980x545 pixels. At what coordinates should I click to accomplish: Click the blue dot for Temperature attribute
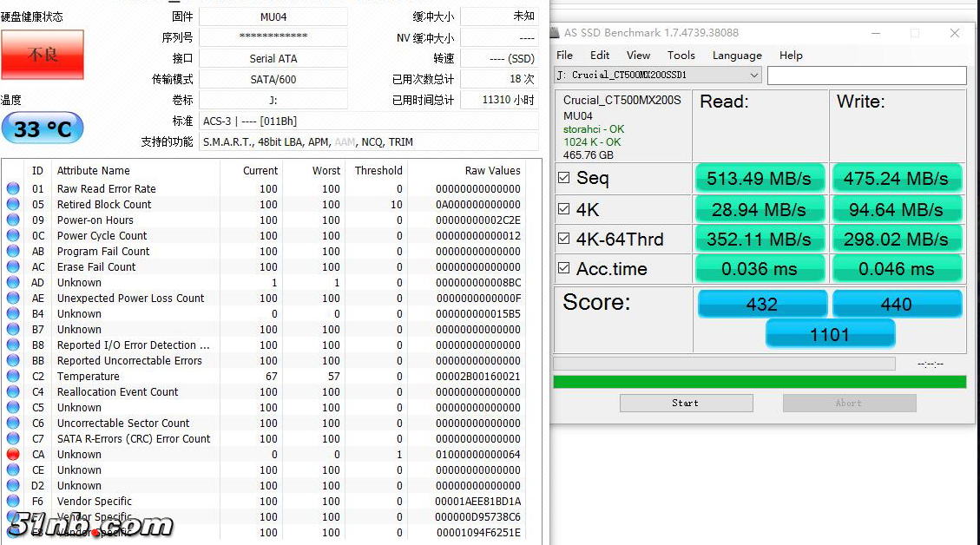(13, 376)
